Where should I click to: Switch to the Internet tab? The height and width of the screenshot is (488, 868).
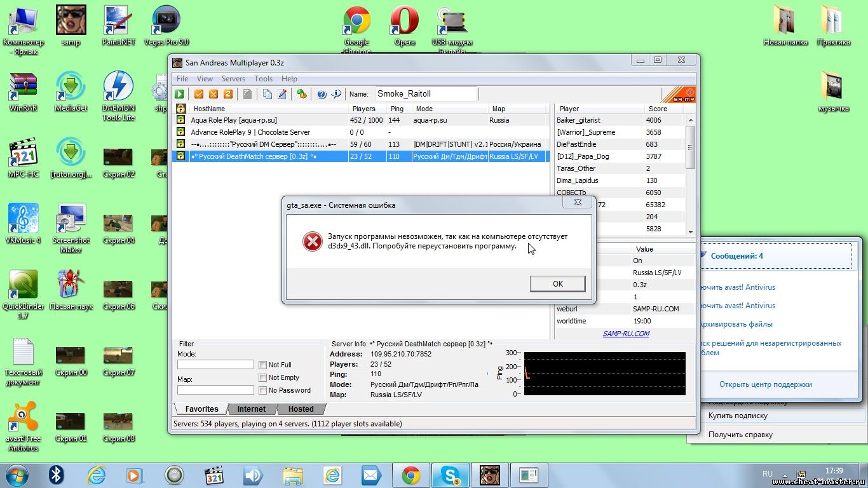coord(252,409)
